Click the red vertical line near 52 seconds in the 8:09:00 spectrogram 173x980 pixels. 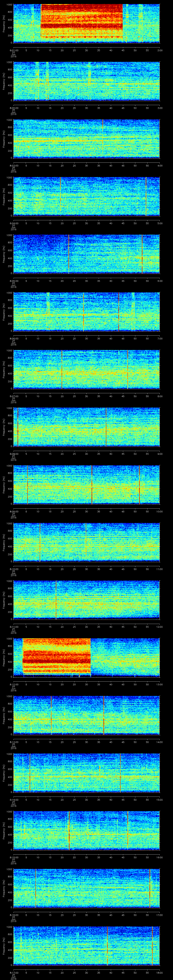click(x=139, y=485)
